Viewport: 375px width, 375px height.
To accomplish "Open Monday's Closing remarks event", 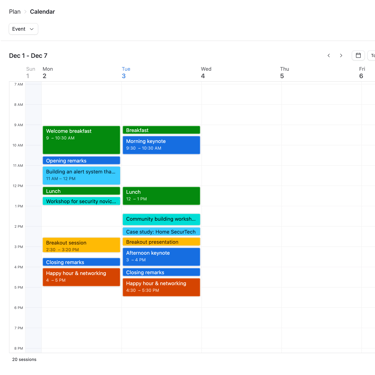I will [81, 262].
